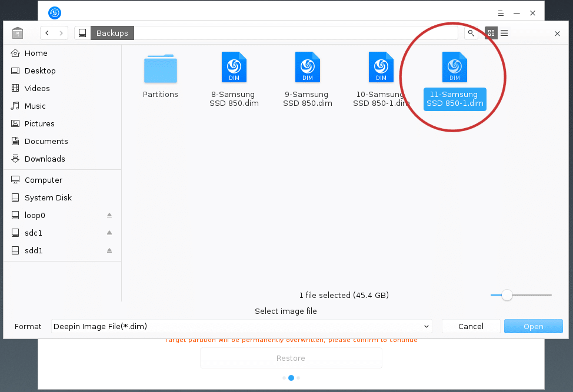Minimize the Deepin Clone window

[x=517, y=13]
